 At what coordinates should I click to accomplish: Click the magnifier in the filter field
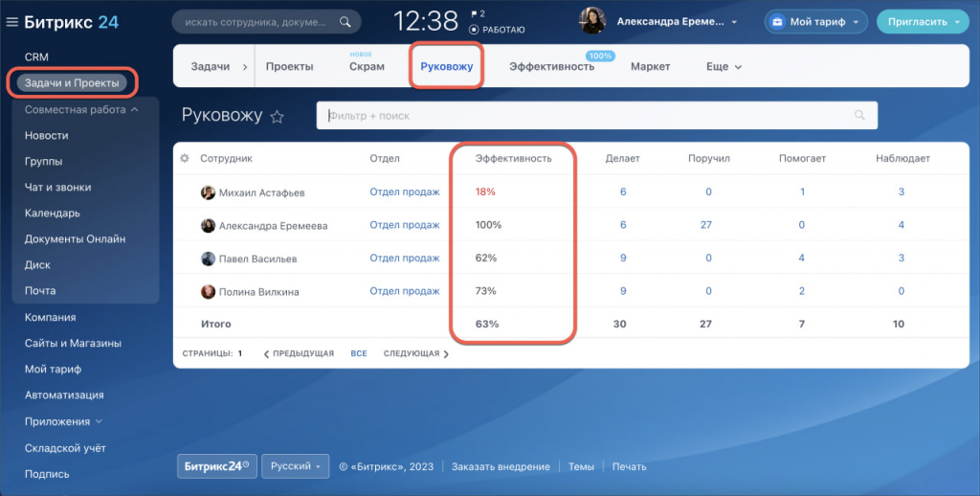[860, 115]
